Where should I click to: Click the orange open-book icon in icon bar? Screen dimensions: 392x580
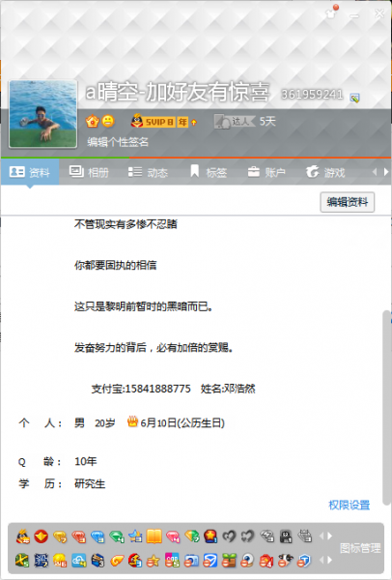[x=154, y=536]
